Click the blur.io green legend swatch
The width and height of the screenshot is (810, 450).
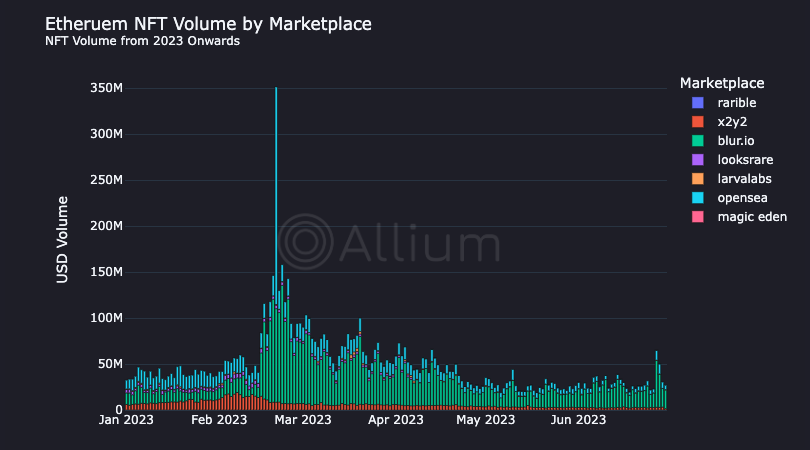697,141
